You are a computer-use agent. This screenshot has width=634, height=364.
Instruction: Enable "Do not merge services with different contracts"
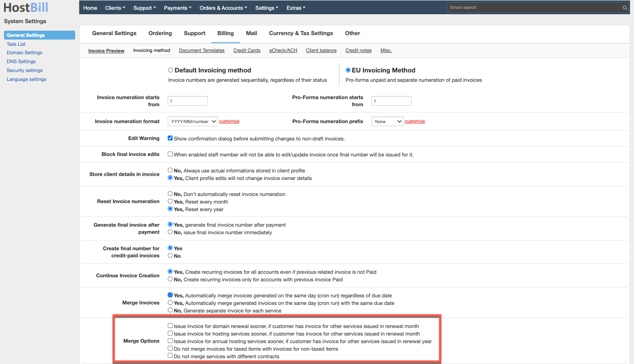tap(170, 355)
